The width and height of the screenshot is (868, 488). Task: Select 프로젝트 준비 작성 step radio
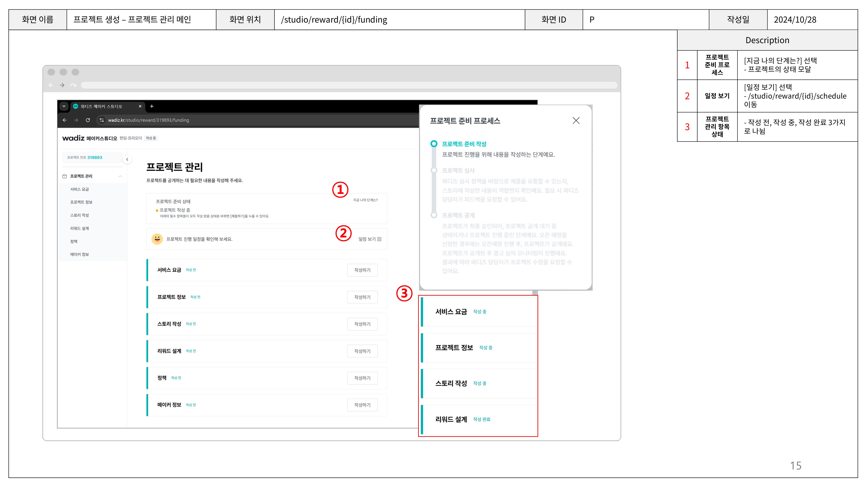434,144
